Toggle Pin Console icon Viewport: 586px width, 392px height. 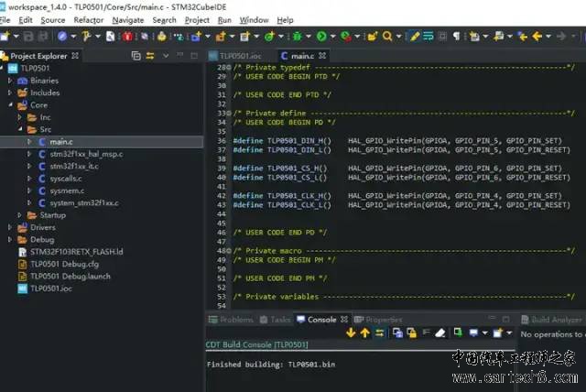pyautogui.click(x=458, y=332)
